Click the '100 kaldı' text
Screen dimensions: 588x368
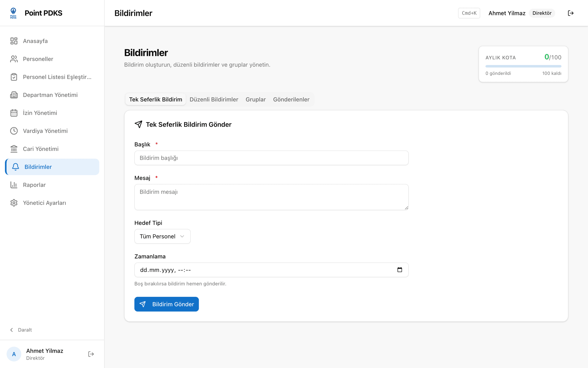click(x=552, y=73)
